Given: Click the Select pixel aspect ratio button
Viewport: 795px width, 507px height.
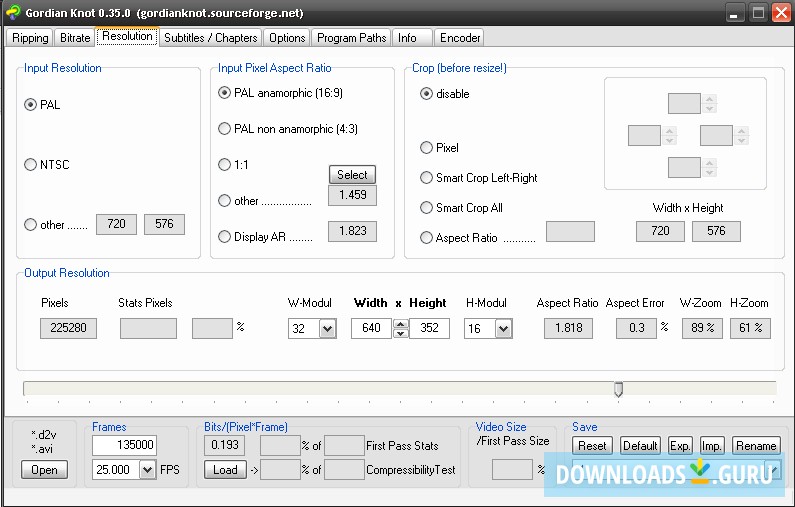Looking at the screenshot, I should (352, 174).
